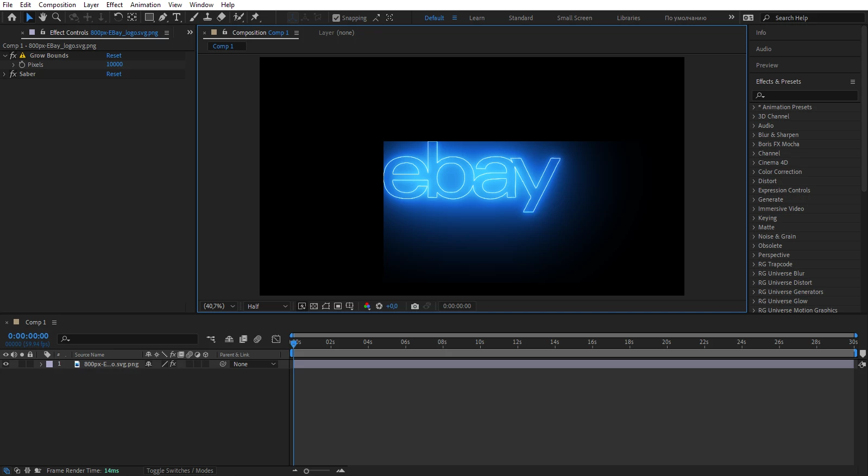Select the Rectangle shape tool
Screen dimensions: 868x476
(149, 17)
